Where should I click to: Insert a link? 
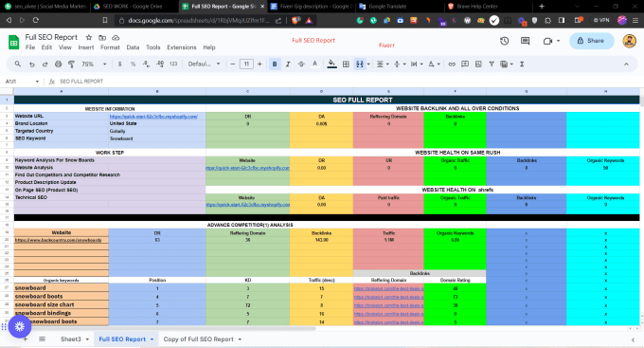pos(452,64)
